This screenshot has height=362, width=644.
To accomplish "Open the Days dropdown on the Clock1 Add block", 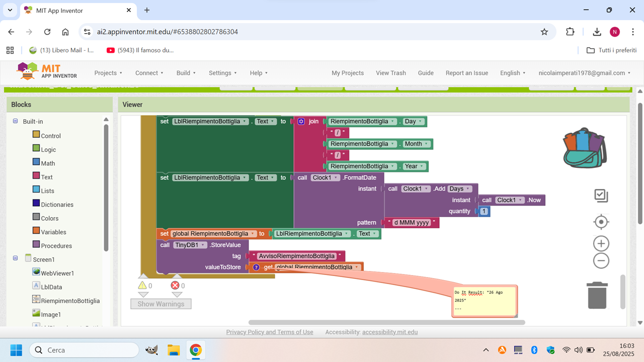I will tap(460, 189).
